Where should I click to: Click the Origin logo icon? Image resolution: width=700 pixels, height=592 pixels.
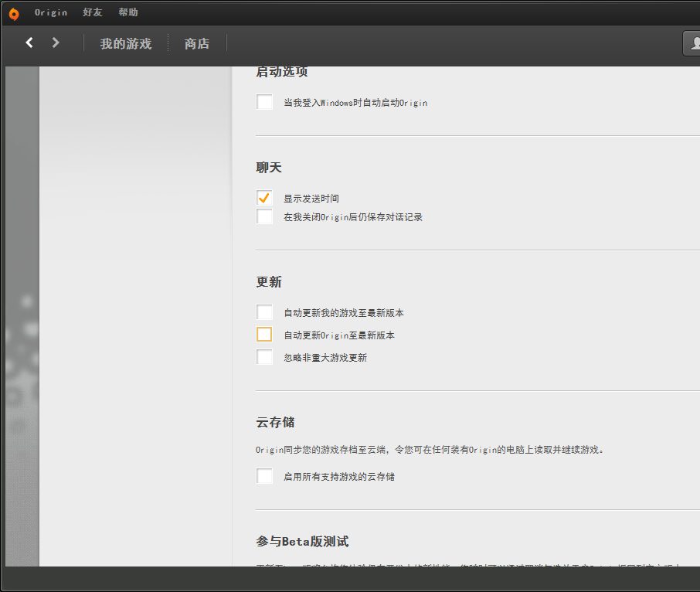coord(14,14)
